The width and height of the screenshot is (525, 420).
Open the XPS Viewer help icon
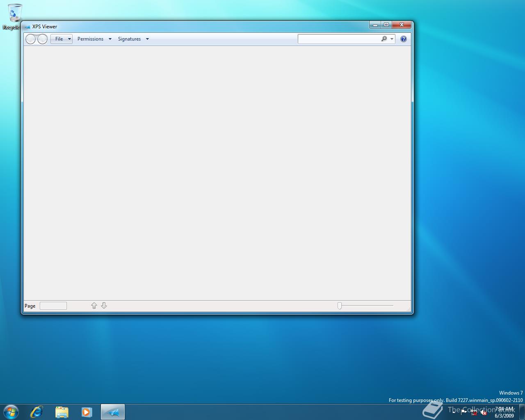point(404,39)
